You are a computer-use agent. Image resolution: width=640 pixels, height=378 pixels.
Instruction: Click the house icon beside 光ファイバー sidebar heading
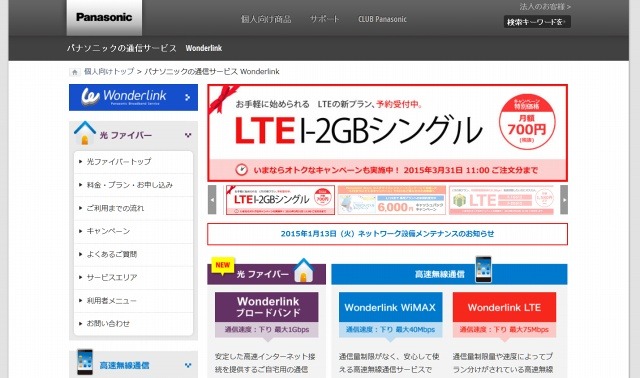(x=85, y=133)
